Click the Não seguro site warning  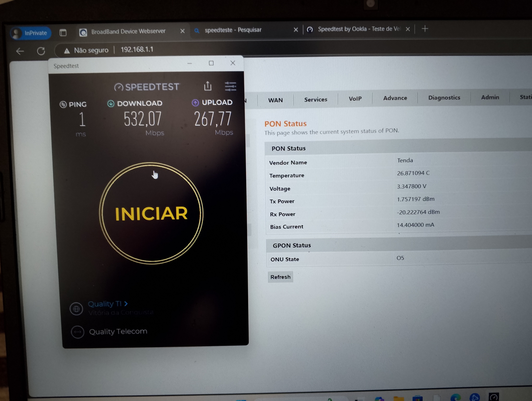pos(86,50)
